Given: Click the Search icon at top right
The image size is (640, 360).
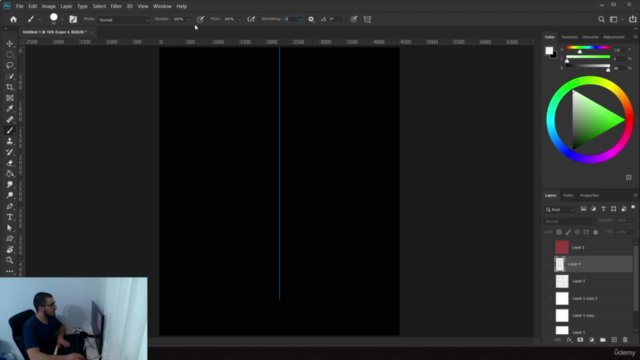Looking at the screenshot, I should tap(601, 19).
